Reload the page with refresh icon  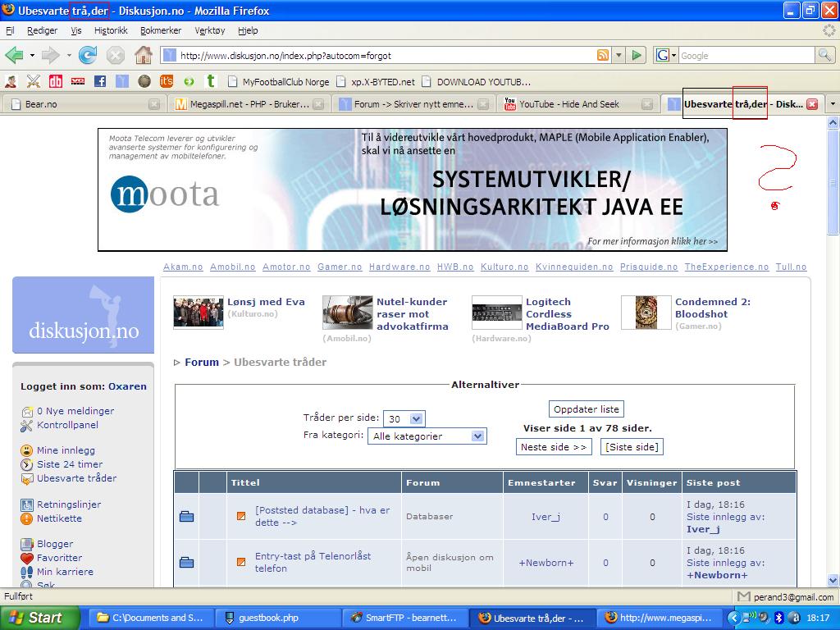click(88, 55)
